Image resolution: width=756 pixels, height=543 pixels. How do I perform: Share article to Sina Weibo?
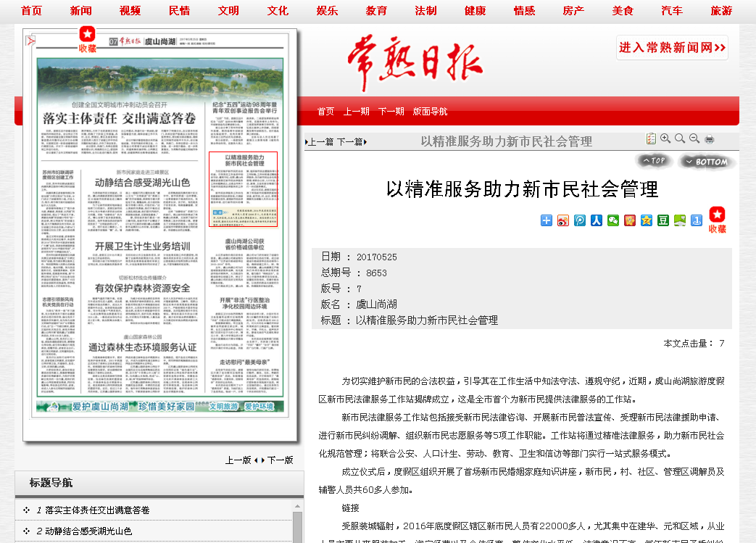(563, 220)
